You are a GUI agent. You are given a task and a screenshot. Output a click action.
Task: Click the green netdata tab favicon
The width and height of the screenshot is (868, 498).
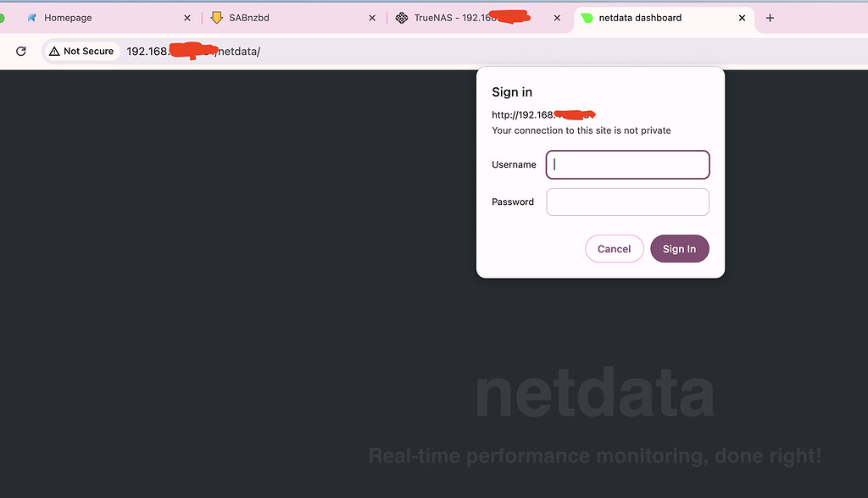(587, 18)
